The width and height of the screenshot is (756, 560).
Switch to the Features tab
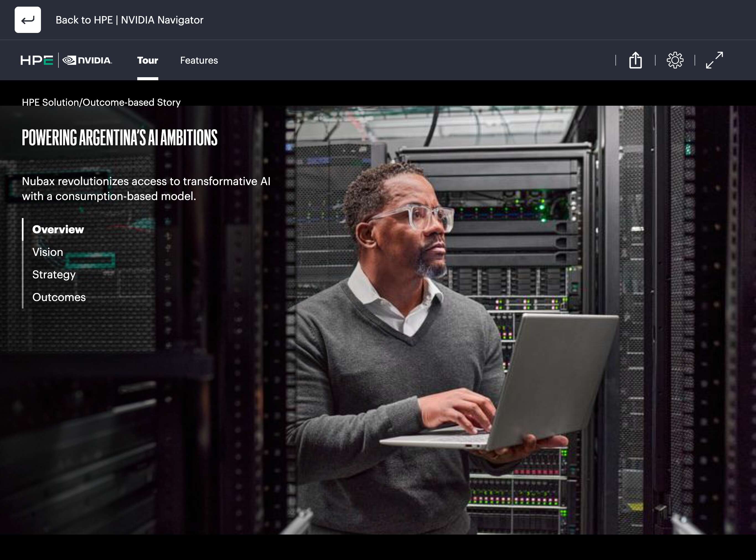pos(199,60)
